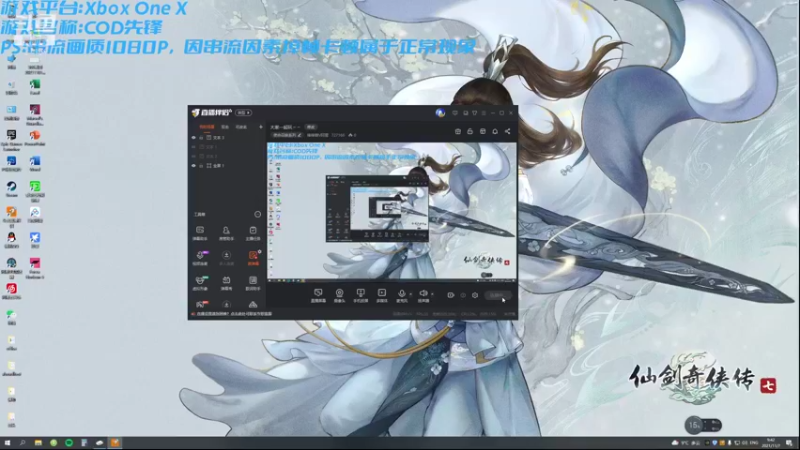Viewport: 800px width, 450px height.
Task: Open settings with the gear icon
Action: (x=475, y=295)
